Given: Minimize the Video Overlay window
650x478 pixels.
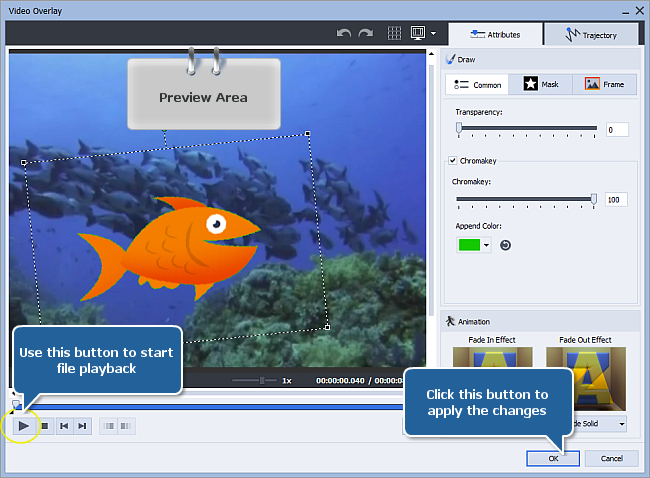Looking at the screenshot, I should (x=625, y=12).
